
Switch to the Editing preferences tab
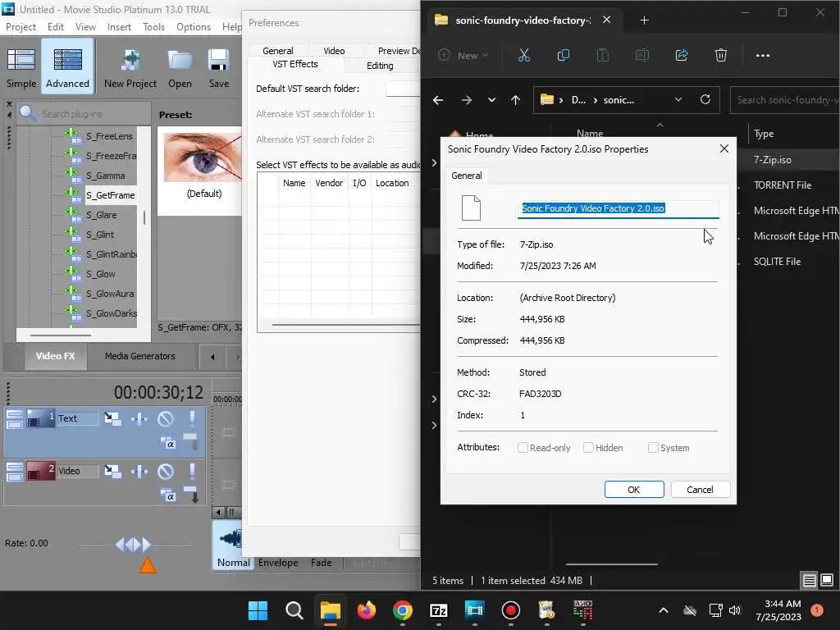click(380, 66)
